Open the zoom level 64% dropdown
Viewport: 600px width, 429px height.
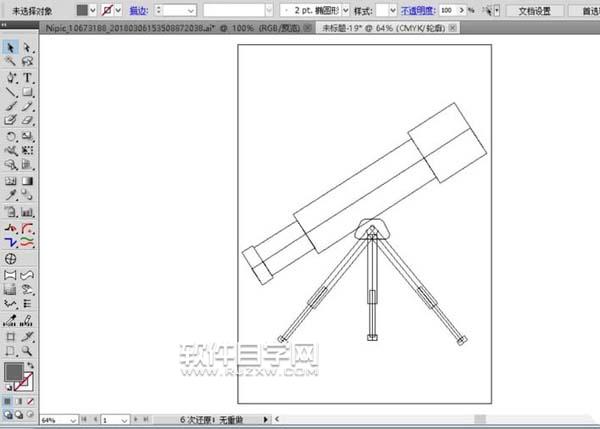tap(73, 420)
